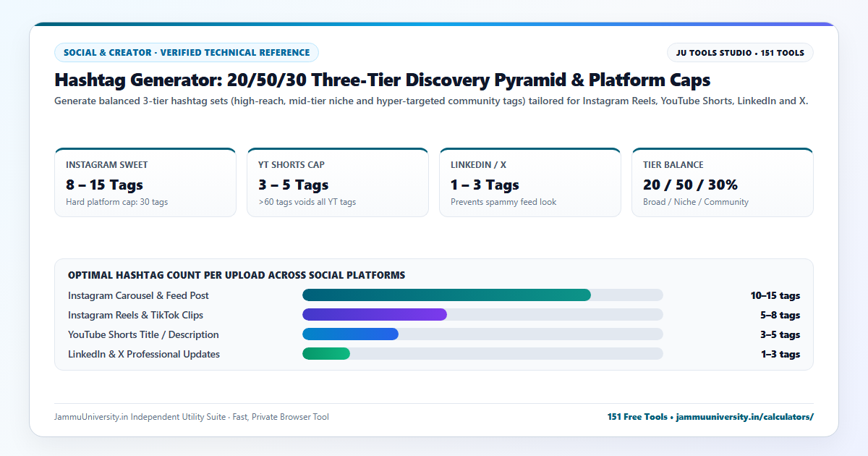This screenshot has width=868, height=456.
Task: Select the 'YouTube Shorts Title / Description' row label
Action: [143, 334]
